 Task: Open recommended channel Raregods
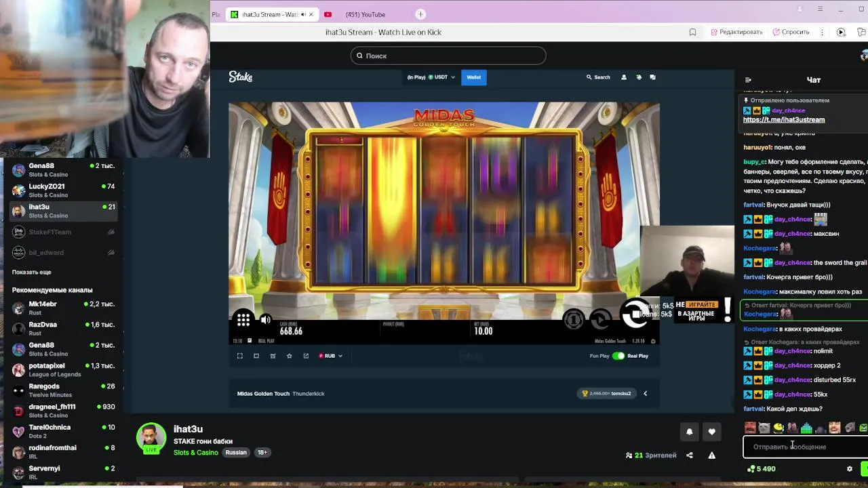tap(63, 390)
